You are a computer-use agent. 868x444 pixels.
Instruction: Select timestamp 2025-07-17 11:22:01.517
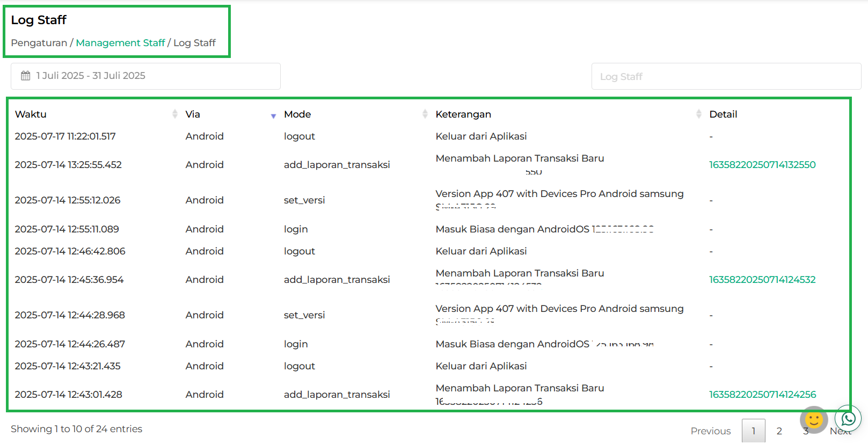(x=65, y=136)
